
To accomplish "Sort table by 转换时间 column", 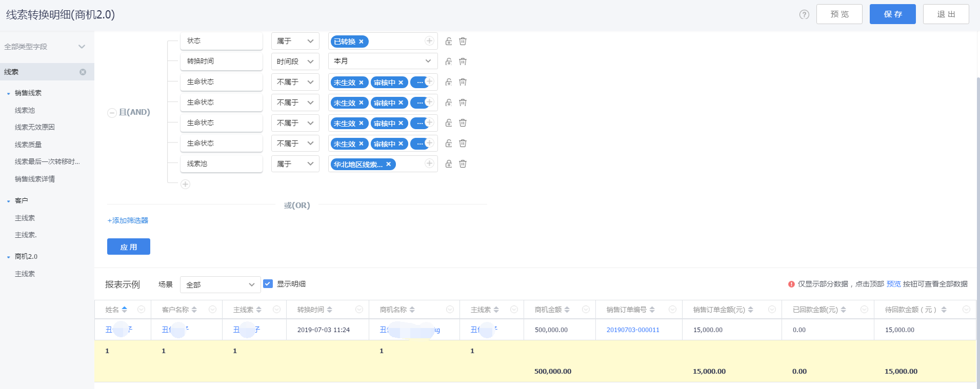I will pos(330,310).
